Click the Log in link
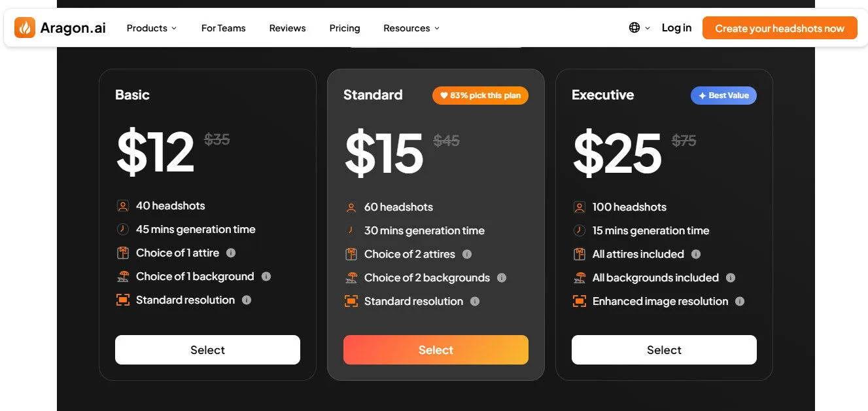Screen dimensions: 868x411 (x=676, y=28)
